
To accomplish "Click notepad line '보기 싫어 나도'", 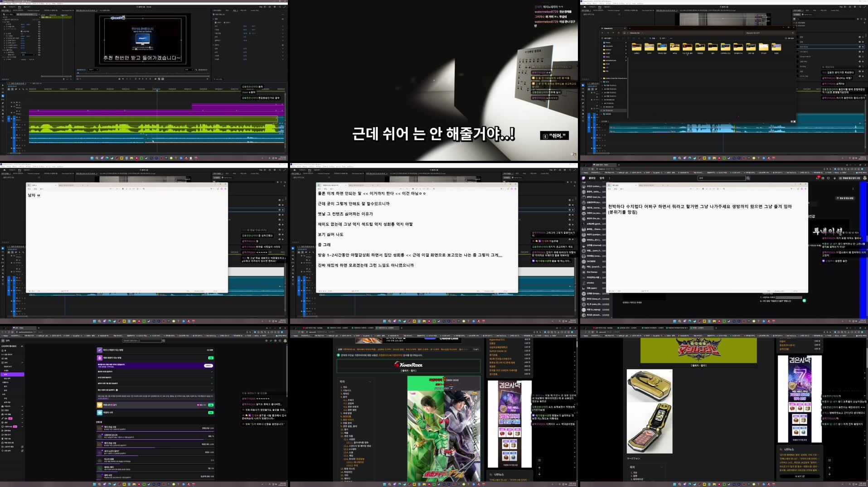I will 330,234.
